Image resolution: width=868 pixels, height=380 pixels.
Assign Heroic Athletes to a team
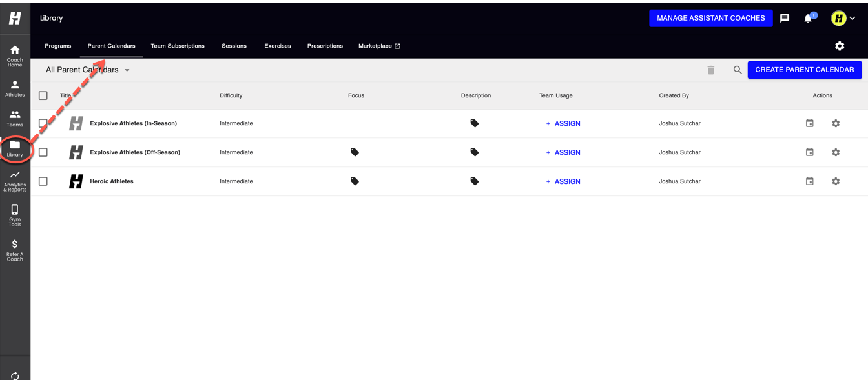(x=563, y=181)
